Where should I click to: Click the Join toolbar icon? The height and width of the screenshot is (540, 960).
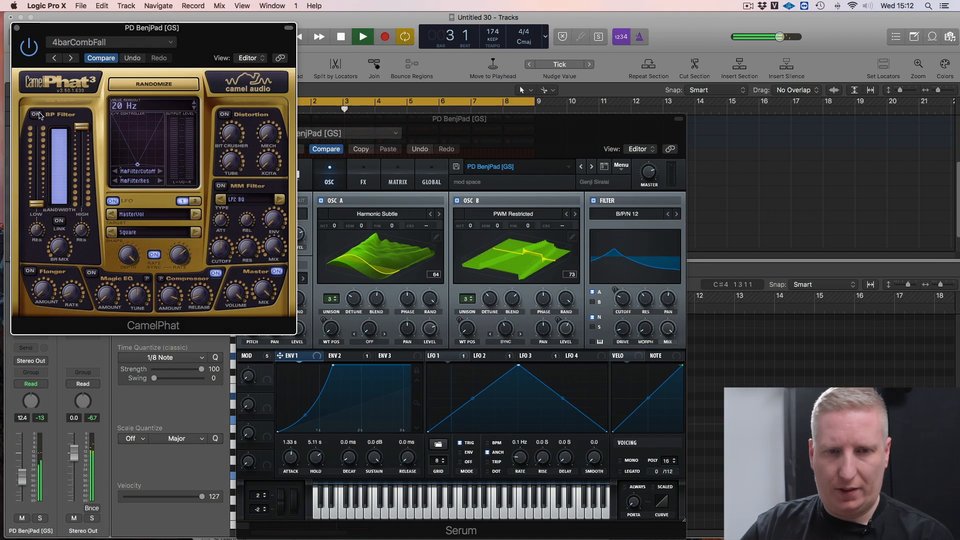[373, 64]
